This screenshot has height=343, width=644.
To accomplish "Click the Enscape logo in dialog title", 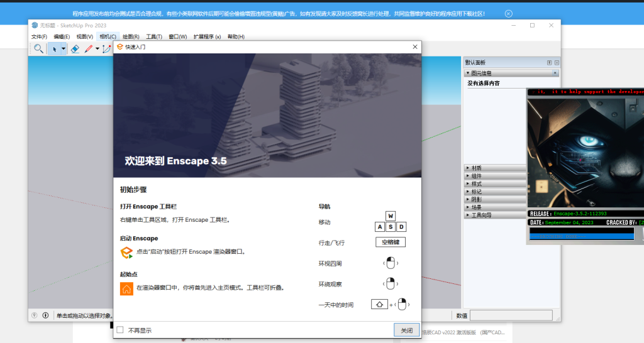I will [x=120, y=46].
